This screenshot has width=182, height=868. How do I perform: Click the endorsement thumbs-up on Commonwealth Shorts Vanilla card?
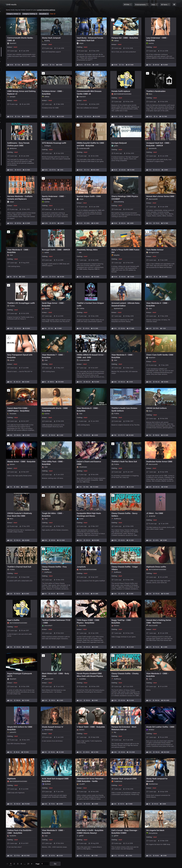click(8, 65)
